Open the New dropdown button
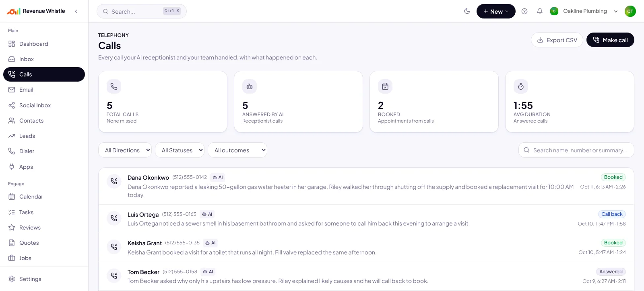 (x=496, y=11)
